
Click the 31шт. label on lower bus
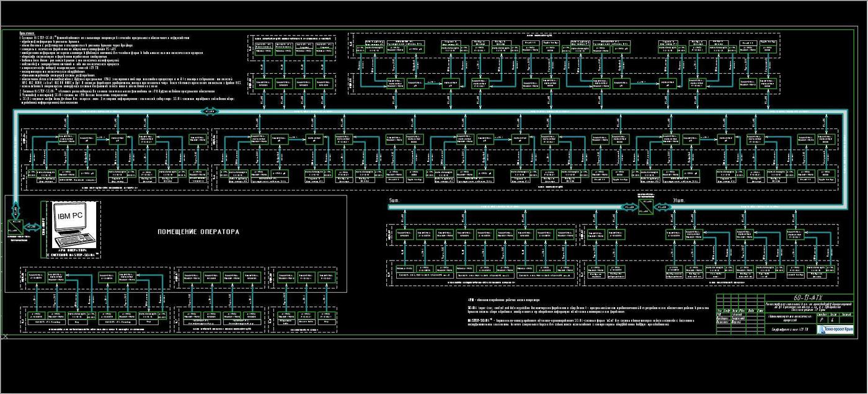[x=679, y=200]
